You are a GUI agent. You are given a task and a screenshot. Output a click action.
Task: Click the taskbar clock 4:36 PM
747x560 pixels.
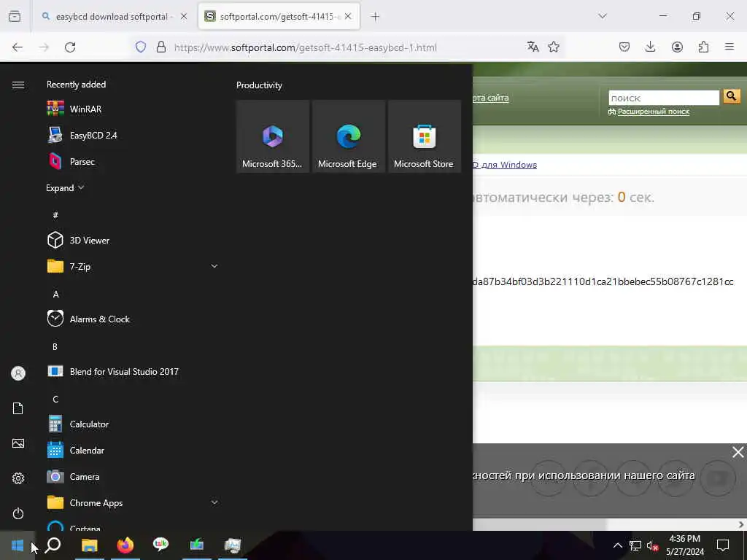pyautogui.click(x=684, y=545)
